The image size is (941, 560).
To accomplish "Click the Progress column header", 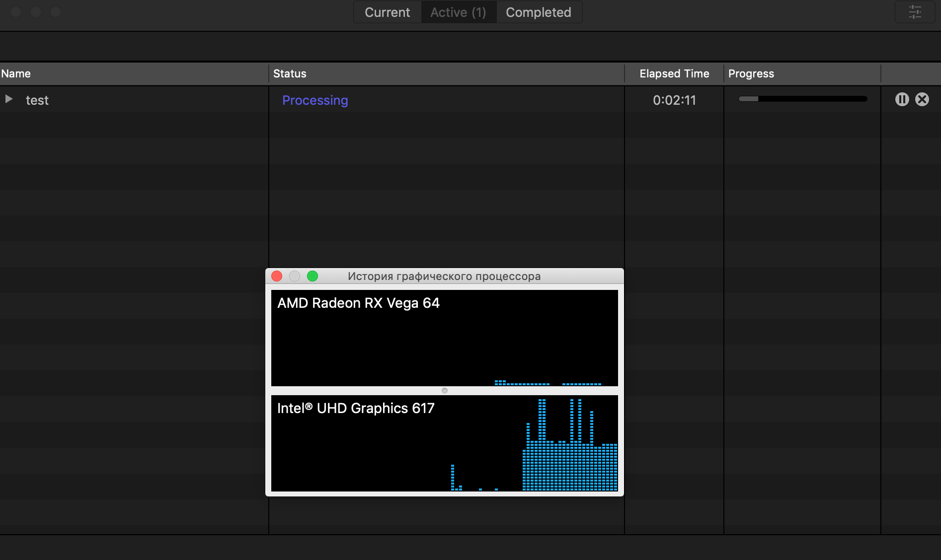I will pos(751,73).
